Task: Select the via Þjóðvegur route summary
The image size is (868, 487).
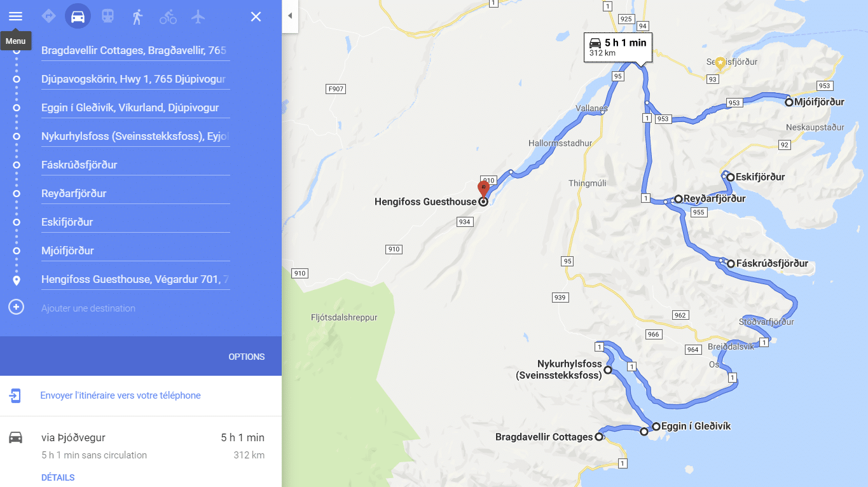Action: tap(141, 446)
